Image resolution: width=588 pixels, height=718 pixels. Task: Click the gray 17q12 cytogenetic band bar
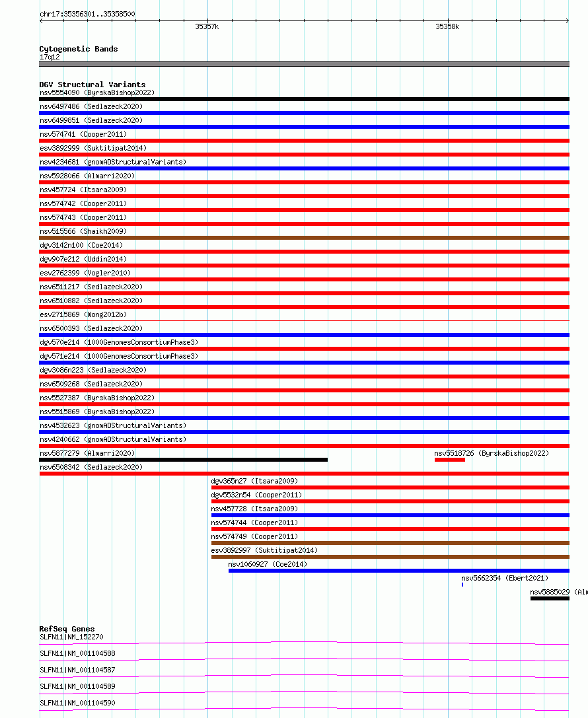click(304, 64)
